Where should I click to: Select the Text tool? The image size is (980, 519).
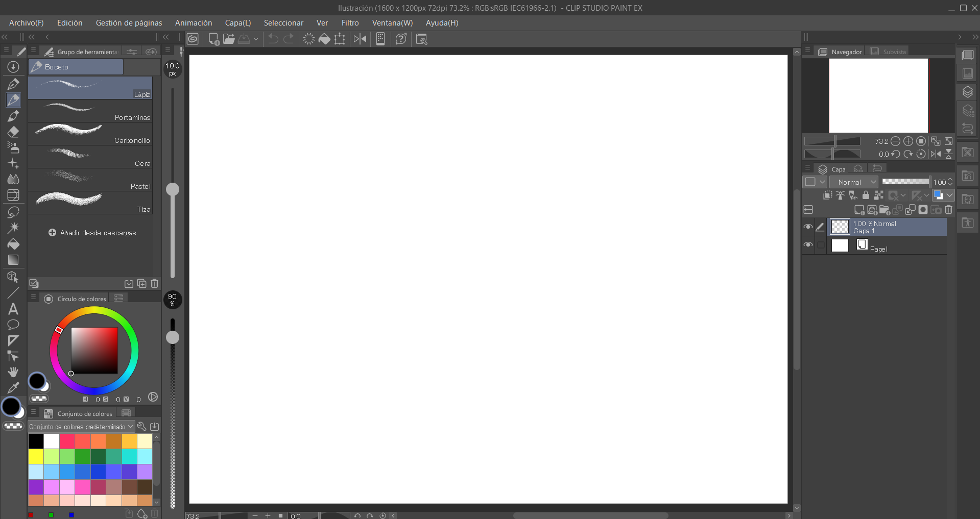click(x=13, y=309)
